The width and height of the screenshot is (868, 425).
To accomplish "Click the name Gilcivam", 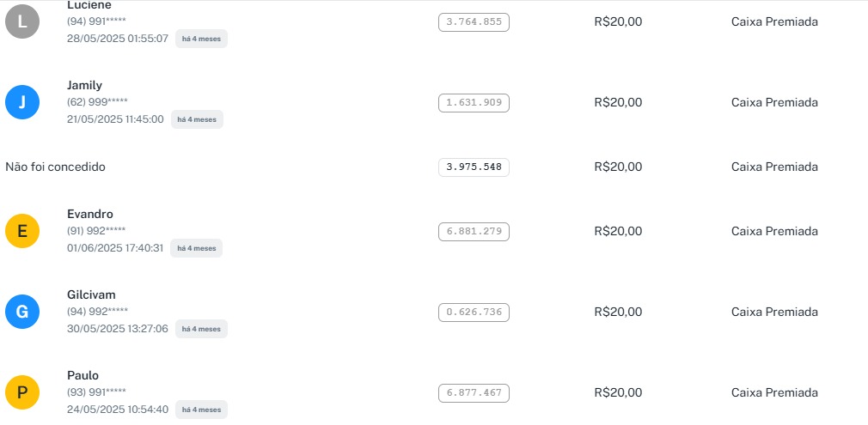I will pyautogui.click(x=91, y=294).
